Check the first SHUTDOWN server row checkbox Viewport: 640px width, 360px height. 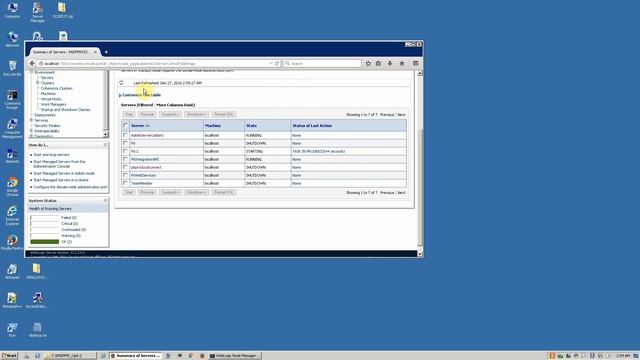pyautogui.click(x=125, y=143)
